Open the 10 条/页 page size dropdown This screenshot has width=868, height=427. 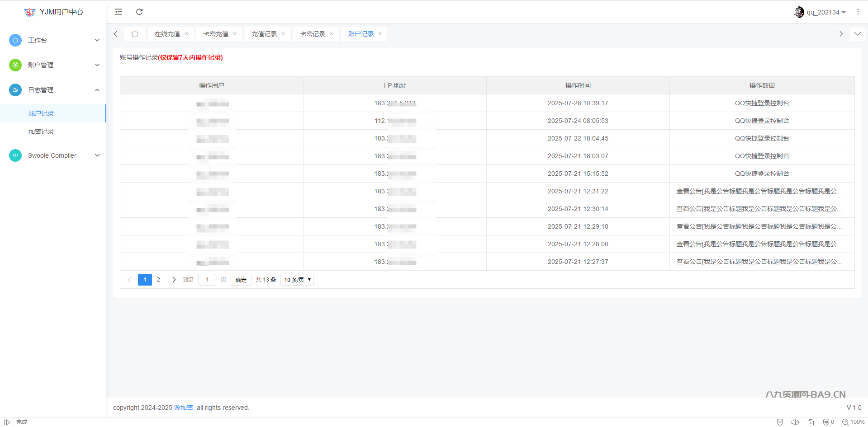pos(297,280)
